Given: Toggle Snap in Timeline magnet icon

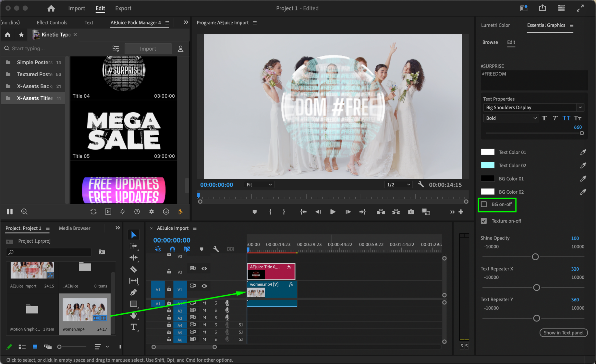Looking at the screenshot, I should coord(172,249).
